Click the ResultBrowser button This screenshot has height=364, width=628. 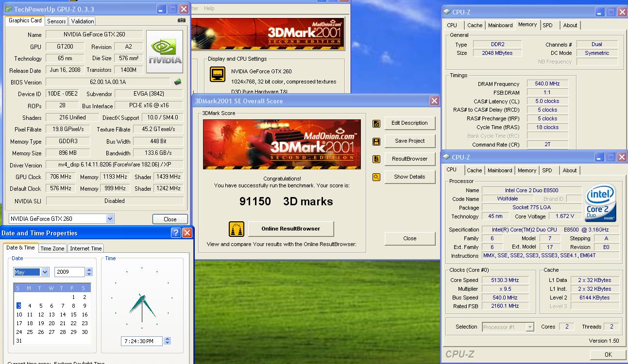[409, 159]
